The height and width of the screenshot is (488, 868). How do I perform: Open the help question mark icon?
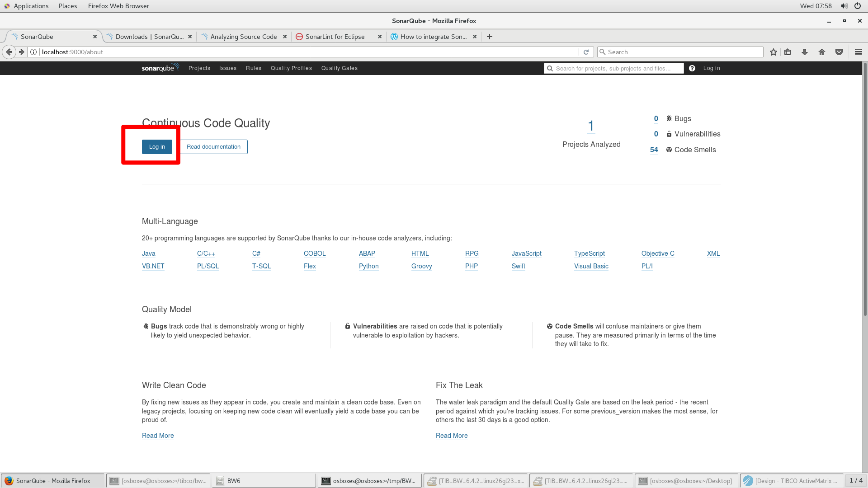tap(692, 68)
